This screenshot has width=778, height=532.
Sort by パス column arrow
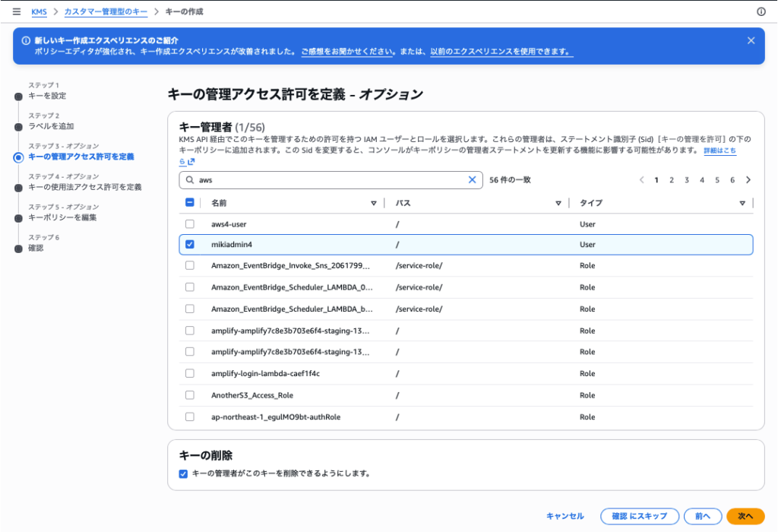(558, 203)
